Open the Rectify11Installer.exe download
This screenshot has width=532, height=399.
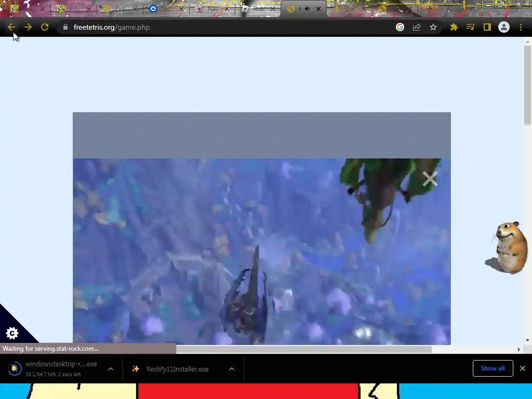coord(178,369)
